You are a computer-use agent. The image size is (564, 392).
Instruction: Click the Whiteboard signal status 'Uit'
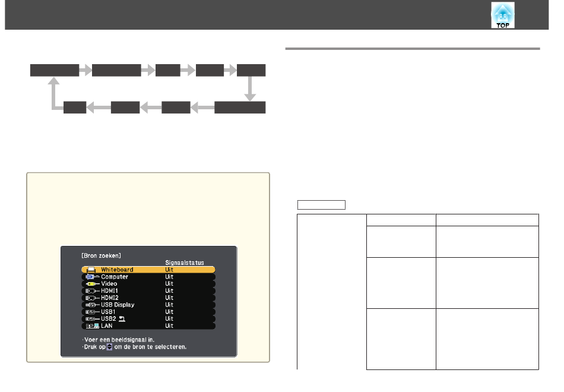tap(169, 270)
